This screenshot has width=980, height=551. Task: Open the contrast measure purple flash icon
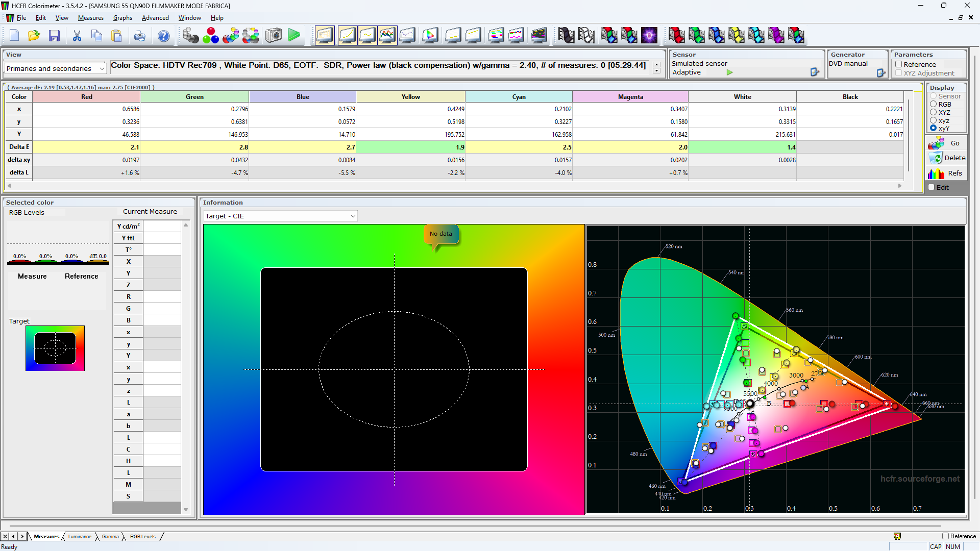649,35
